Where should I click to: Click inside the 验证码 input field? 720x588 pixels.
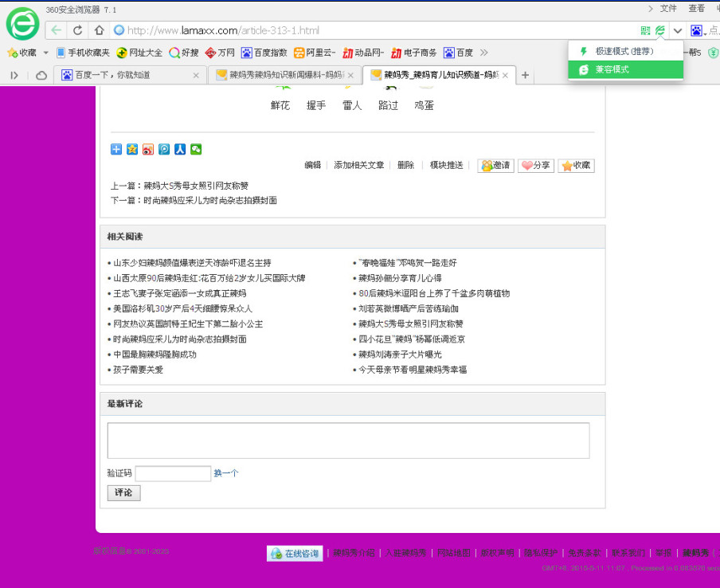click(x=173, y=473)
